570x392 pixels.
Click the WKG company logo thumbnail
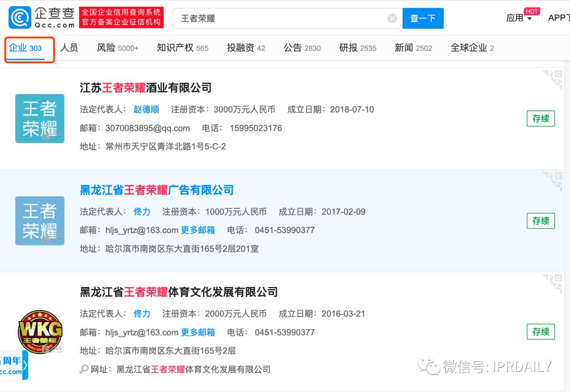(x=40, y=332)
